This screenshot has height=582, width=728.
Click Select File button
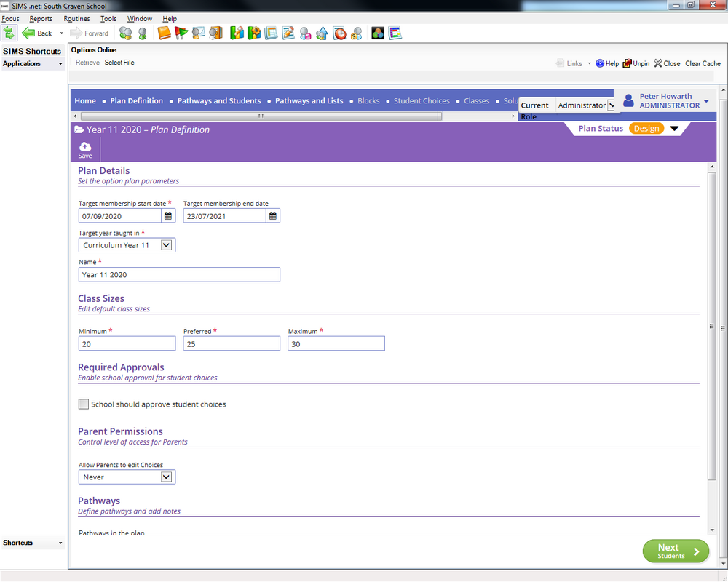pyautogui.click(x=119, y=62)
